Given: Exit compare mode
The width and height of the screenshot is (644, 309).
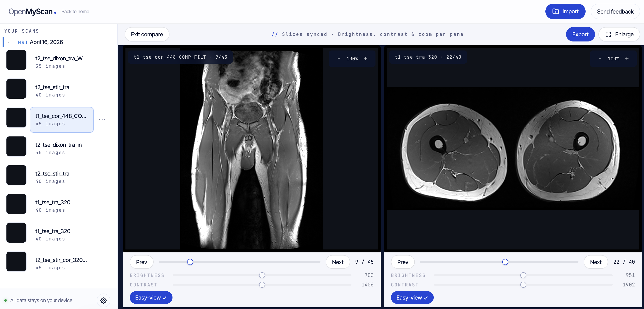Looking at the screenshot, I should click(147, 34).
